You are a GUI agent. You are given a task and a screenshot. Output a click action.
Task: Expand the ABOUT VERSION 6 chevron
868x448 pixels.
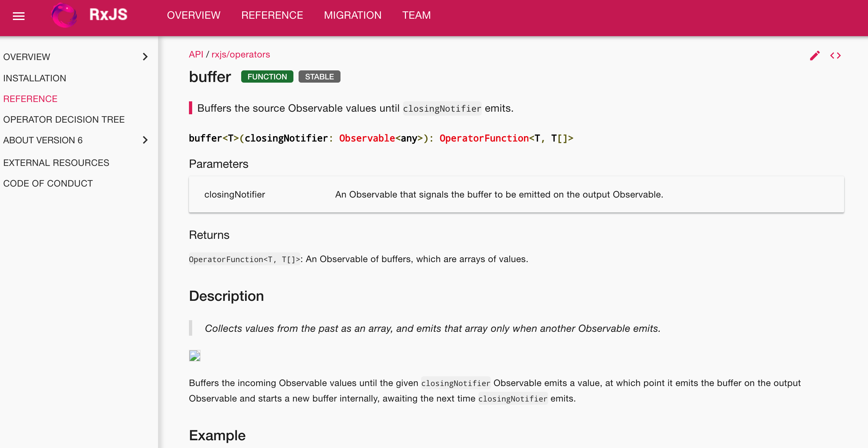(x=145, y=140)
